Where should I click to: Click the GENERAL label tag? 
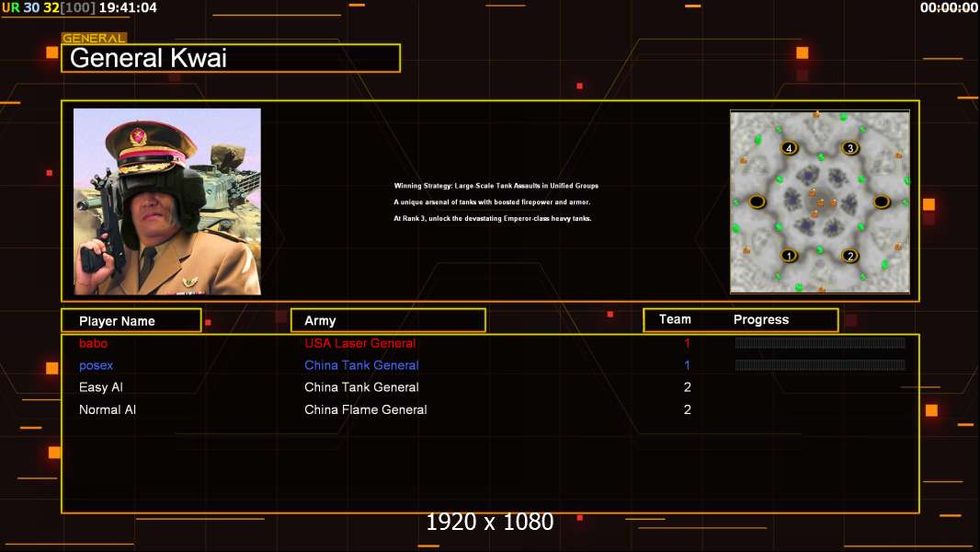coord(94,38)
